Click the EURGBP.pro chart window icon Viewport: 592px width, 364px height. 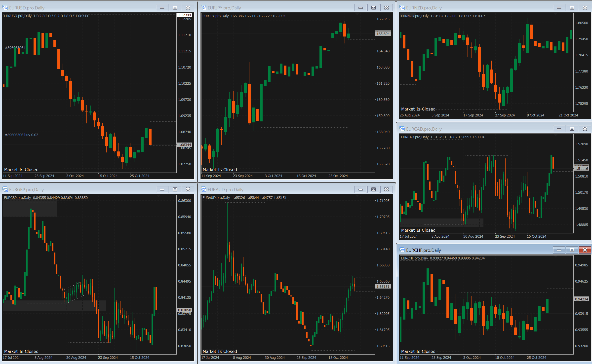5,189
